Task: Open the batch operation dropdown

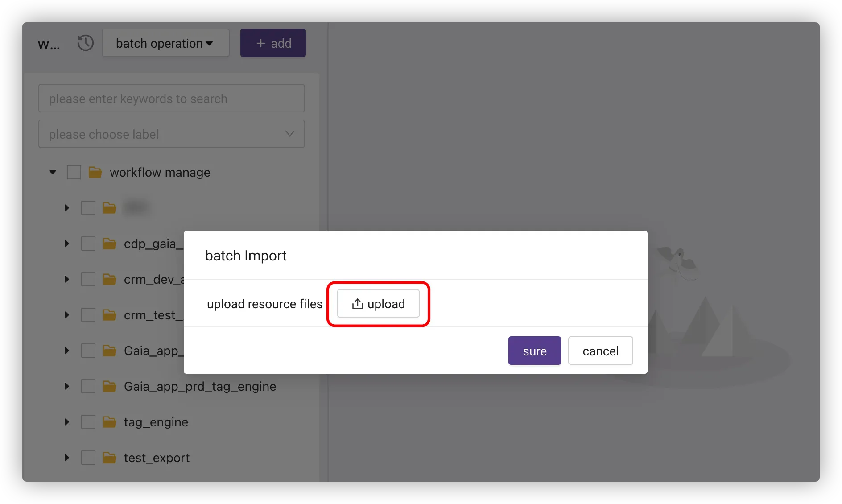Action: [165, 43]
